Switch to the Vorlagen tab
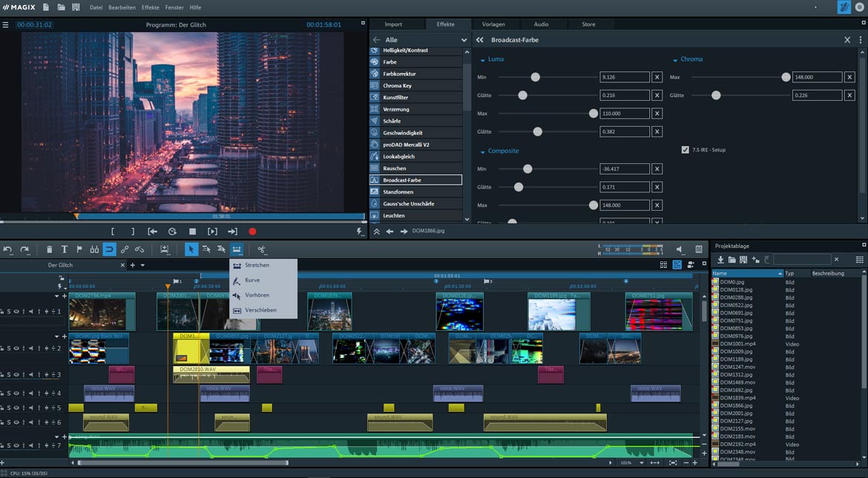The width and height of the screenshot is (868, 478). [493, 24]
